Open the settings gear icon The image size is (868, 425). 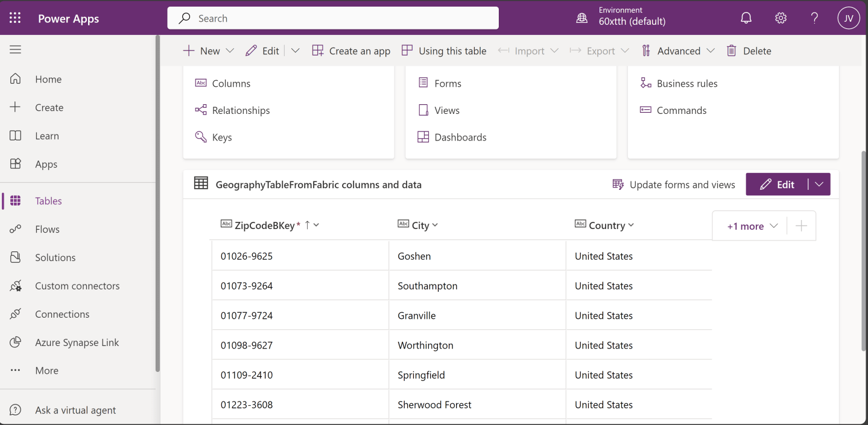[x=781, y=18]
